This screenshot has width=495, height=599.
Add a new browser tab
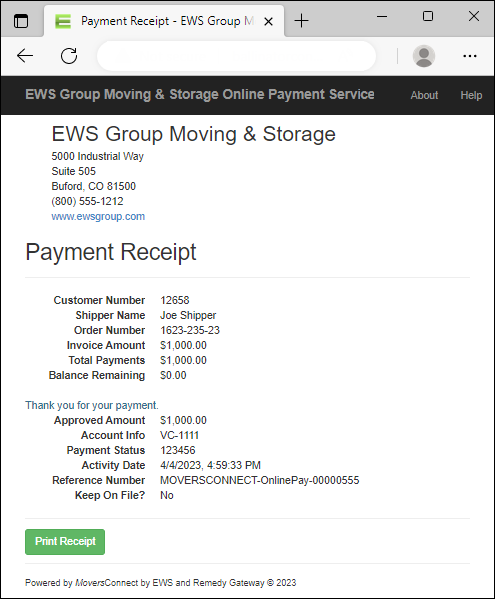click(x=301, y=21)
